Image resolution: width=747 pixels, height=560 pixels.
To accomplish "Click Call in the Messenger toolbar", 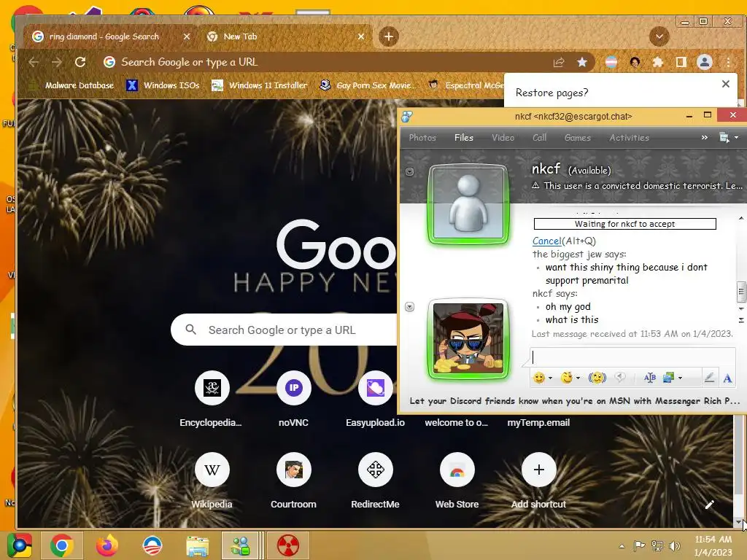I will [x=539, y=138].
